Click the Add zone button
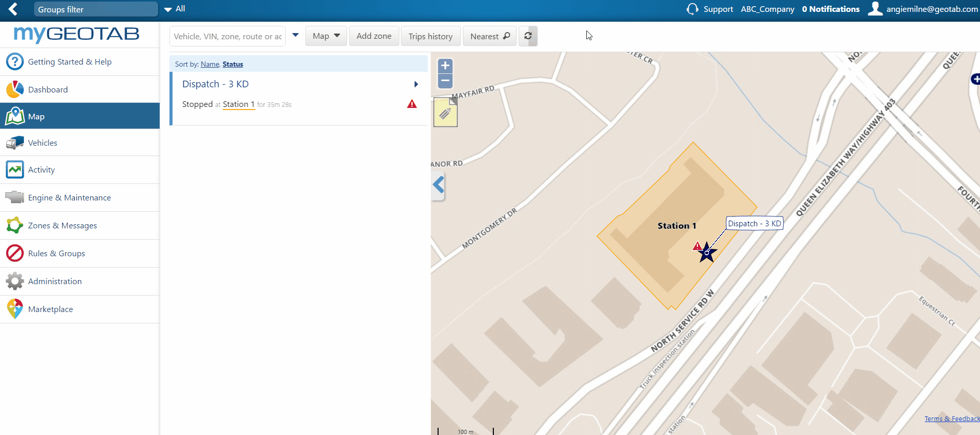 (x=374, y=36)
